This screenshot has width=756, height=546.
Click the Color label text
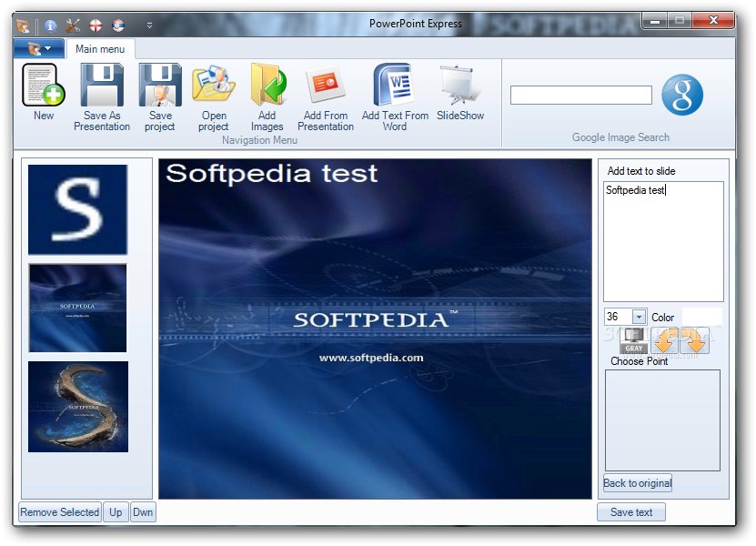click(663, 318)
